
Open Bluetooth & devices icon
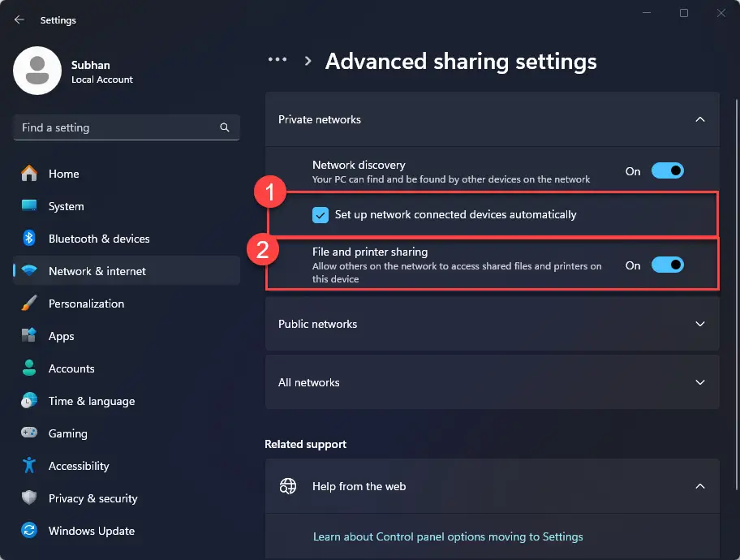pos(29,239)
